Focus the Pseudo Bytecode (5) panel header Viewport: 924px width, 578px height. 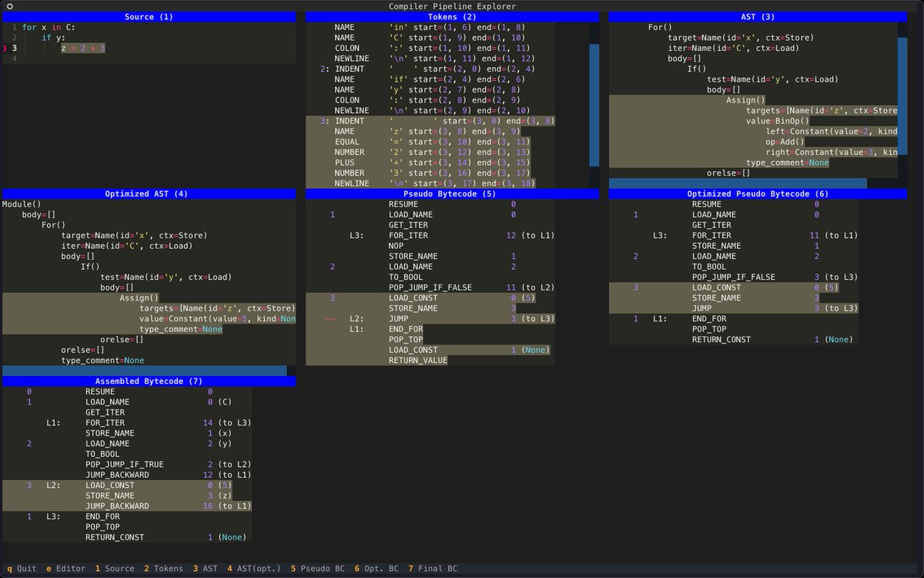pyautogui.click(x=452, y=194)
